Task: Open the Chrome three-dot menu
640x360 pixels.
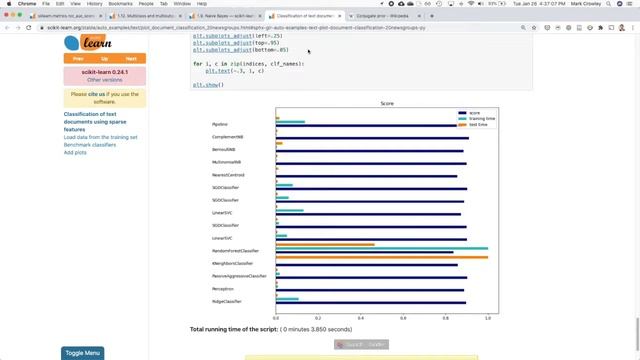Action: click(x=633, y=28)
